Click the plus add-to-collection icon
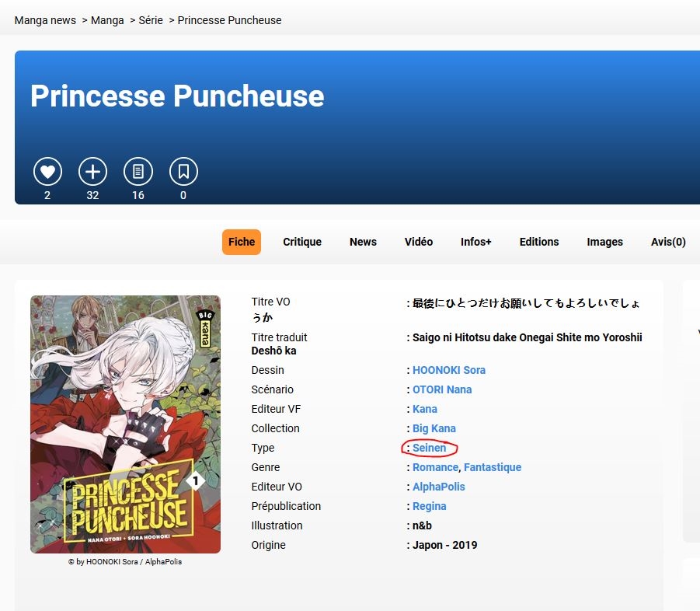 [x=93, y=172]
